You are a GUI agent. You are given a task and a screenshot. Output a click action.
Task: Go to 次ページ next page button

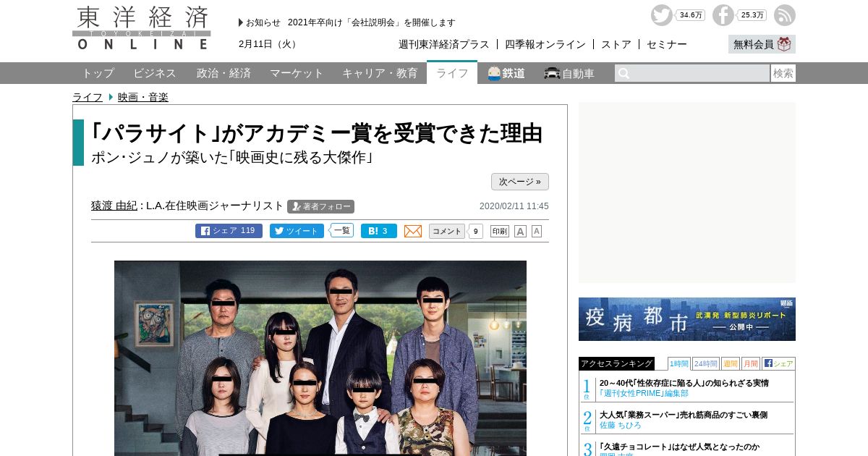click(520, 182)
